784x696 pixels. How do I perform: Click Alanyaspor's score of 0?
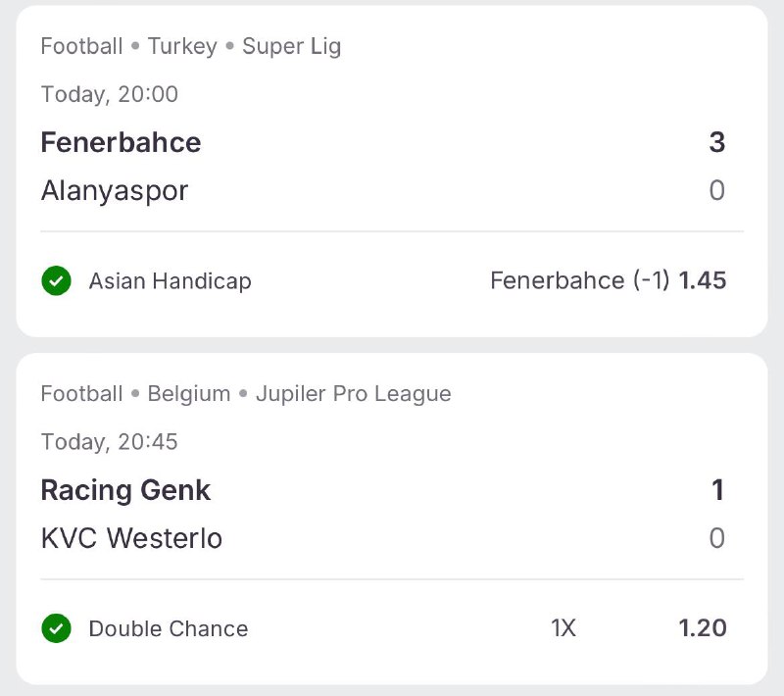click(716, 190)
